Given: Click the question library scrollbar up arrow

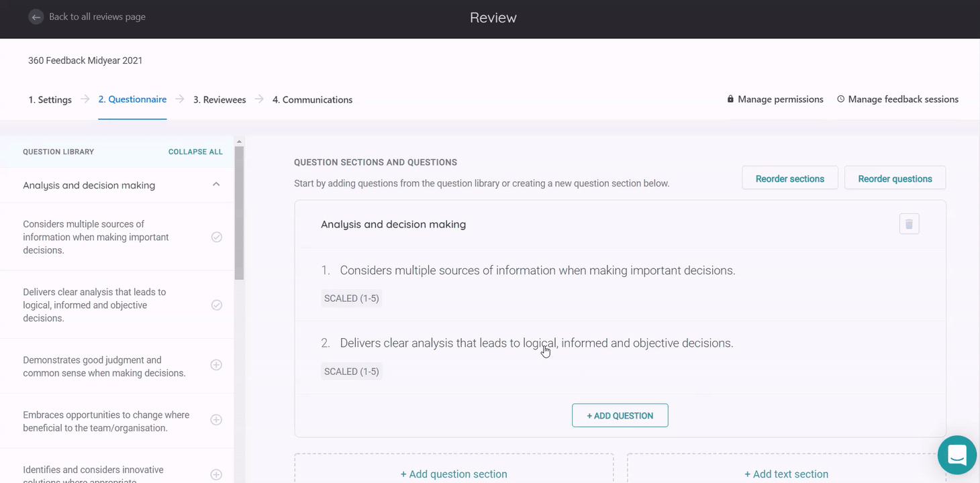Looking at the screenshot, I should click(239, 142).
